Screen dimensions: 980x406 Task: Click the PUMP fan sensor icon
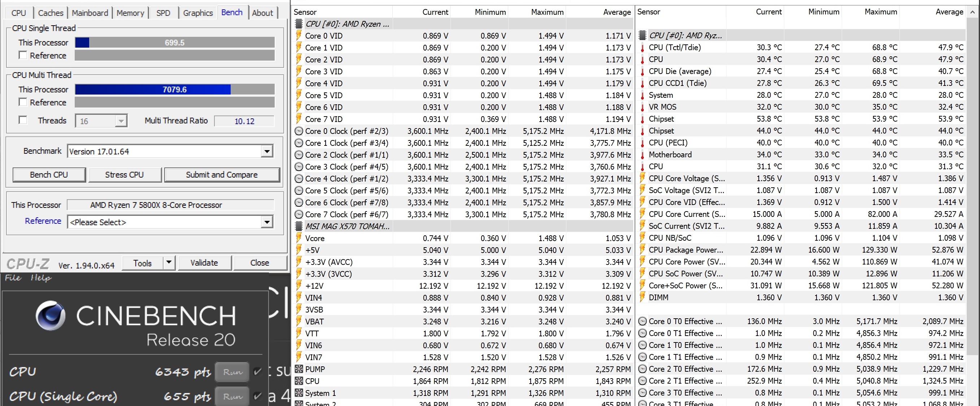coord(299,369)
